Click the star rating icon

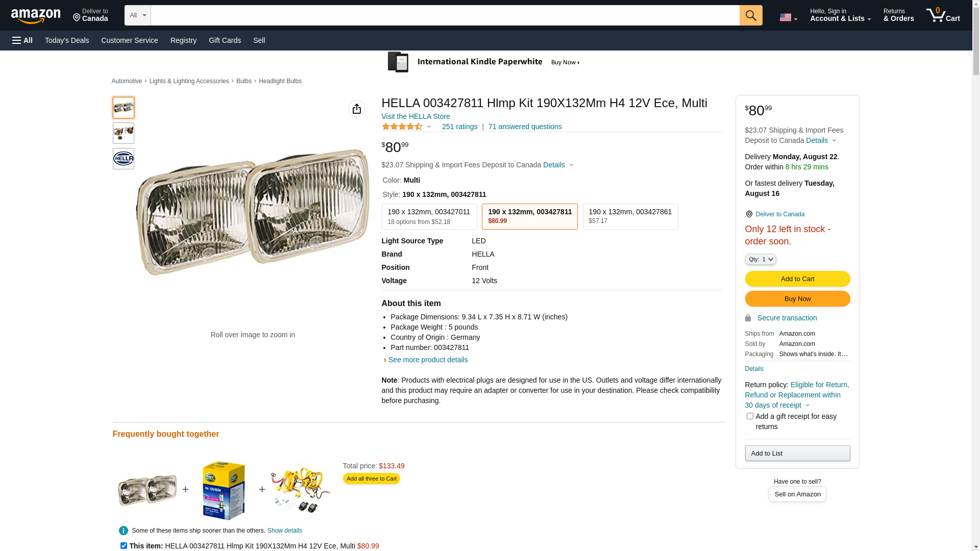pyautogui.click(x=402, y=127)
